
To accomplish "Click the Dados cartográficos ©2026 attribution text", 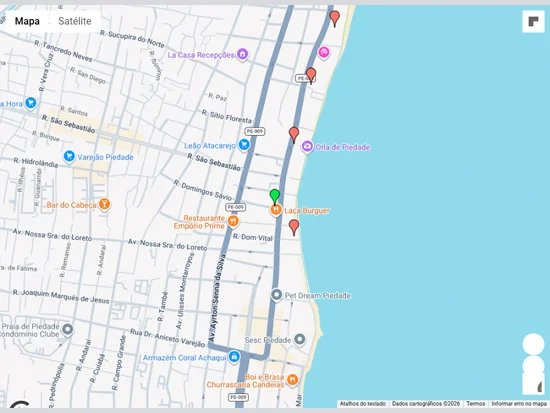I will coord(426,404).
